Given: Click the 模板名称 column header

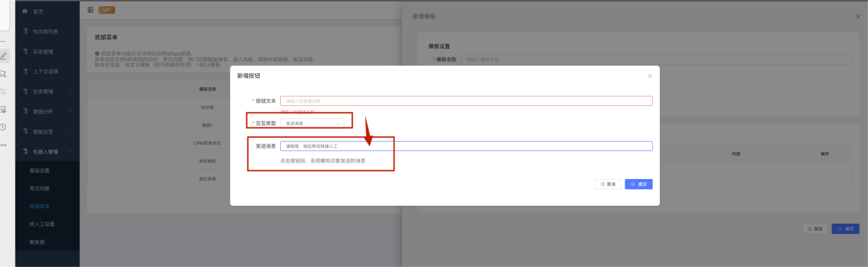Looking at the screenshot, I should [208, 89].
